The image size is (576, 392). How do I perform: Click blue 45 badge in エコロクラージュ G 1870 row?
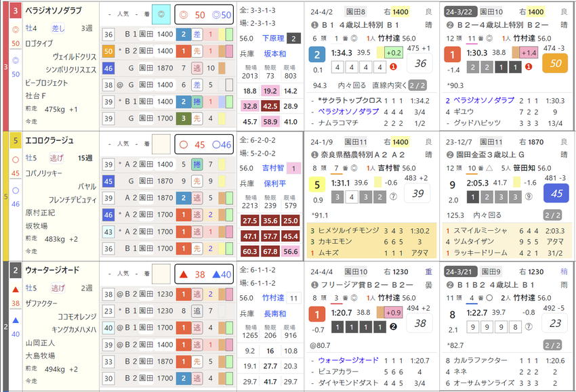click(108, 181)
